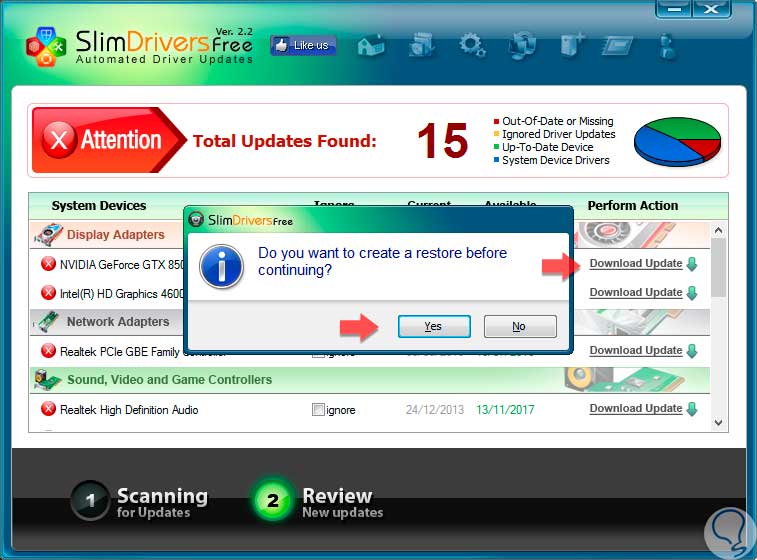Viewport: 757px width, 560px height.
Task: Select the Display Adapters category header
Action: click(115, 235)
